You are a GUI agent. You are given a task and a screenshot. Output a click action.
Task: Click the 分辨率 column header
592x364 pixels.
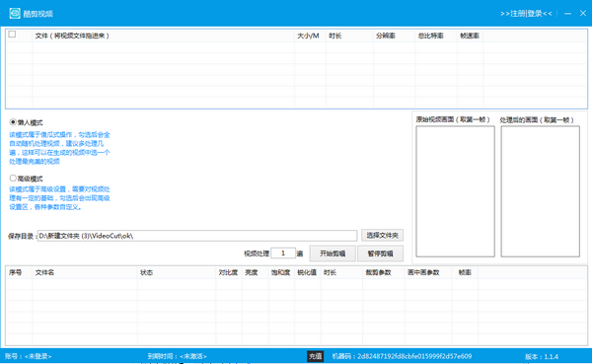point(394,36)
